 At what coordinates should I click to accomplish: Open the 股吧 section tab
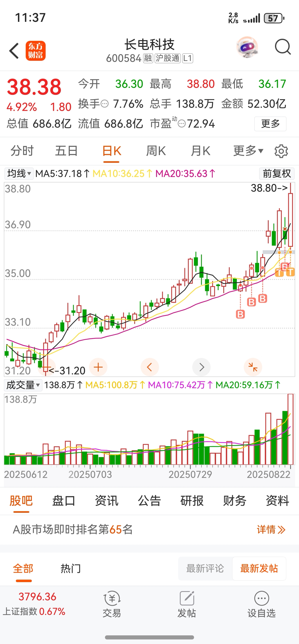pos(21,501)
